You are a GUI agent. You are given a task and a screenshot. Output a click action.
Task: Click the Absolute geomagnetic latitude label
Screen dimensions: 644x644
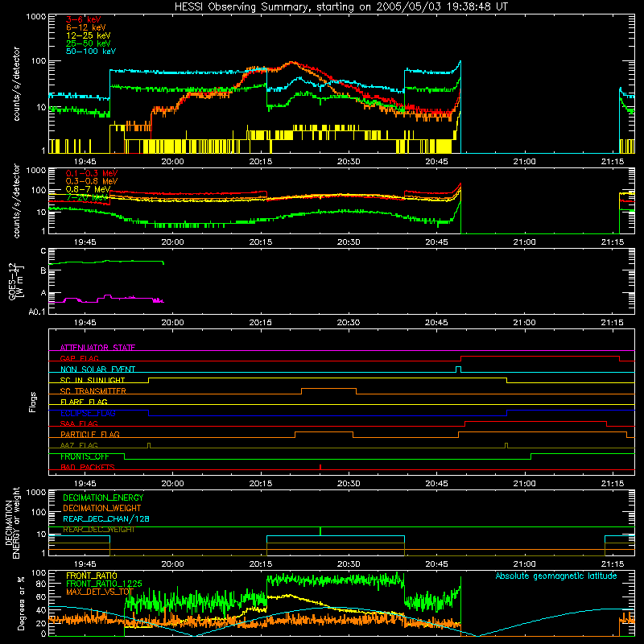[x=556, y=576]
